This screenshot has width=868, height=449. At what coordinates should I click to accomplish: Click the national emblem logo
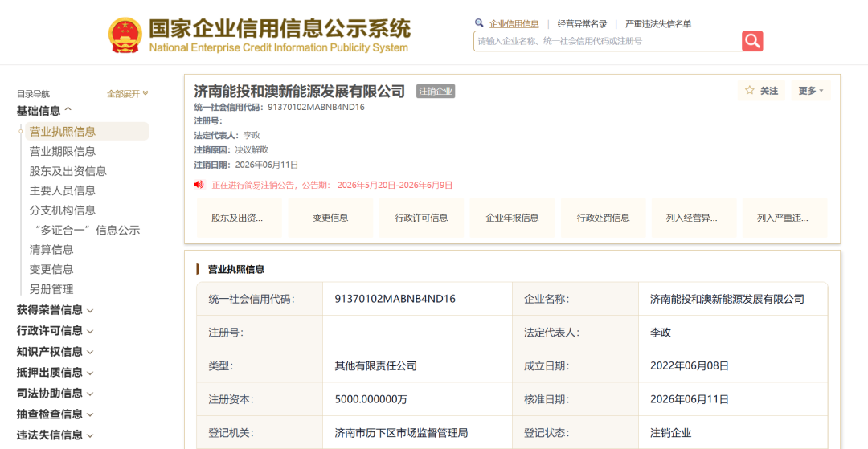pos(125,35)
